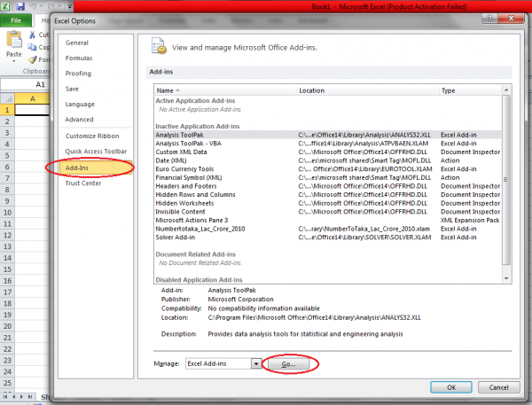Image resolution: width=532 pixels, height=405 pixels.
Task: Select row 10 header in worksheet
Action: pos(7,213)
